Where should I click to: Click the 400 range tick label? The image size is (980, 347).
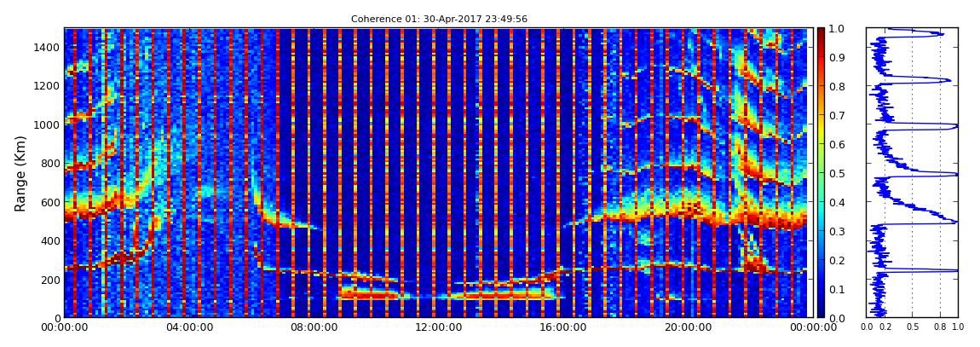click(49, 240)
